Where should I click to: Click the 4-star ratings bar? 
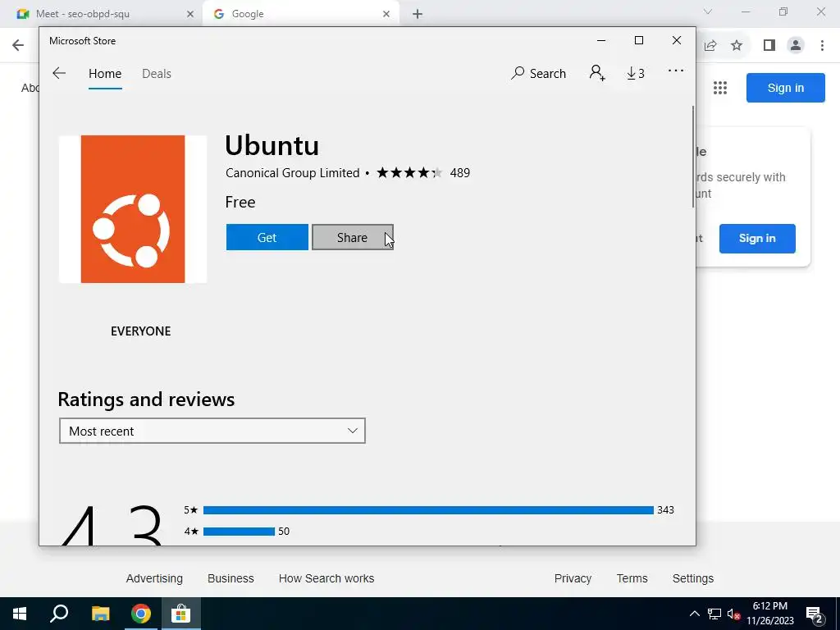pyautogui.click(x=239, y=532)
